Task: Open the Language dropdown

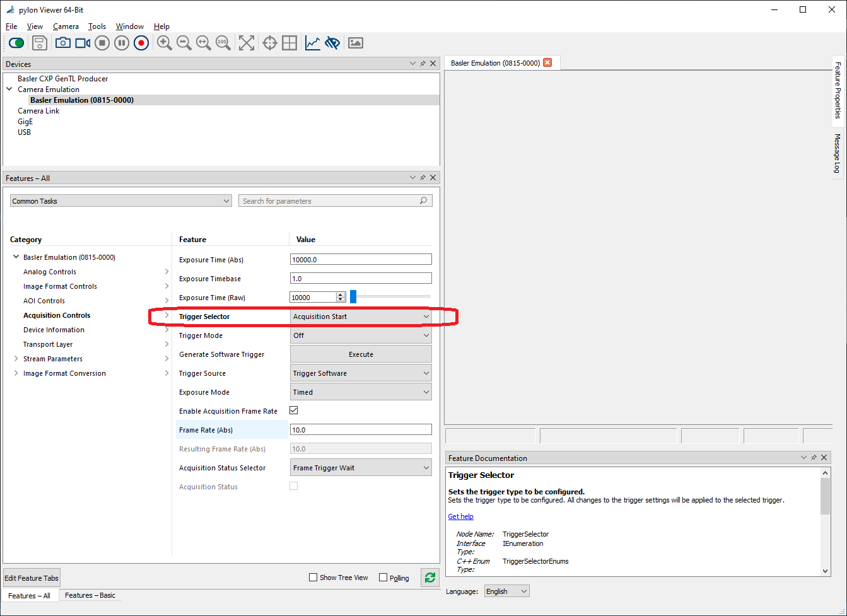Action: [x=507, y=591]
